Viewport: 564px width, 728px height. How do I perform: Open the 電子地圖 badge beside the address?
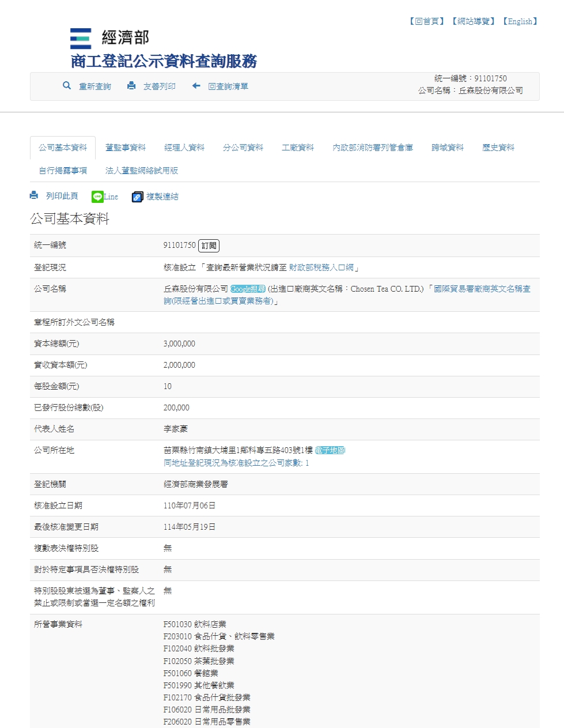[x=330, y=451]
